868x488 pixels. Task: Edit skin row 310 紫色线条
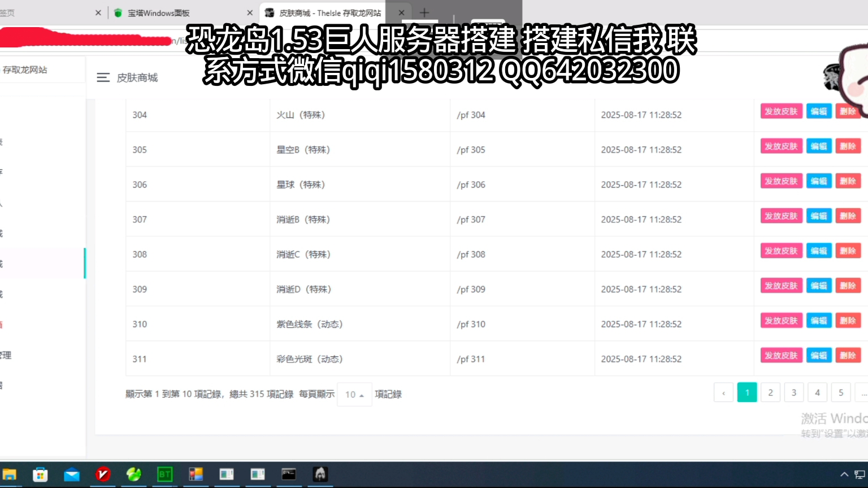pos(819,321)
